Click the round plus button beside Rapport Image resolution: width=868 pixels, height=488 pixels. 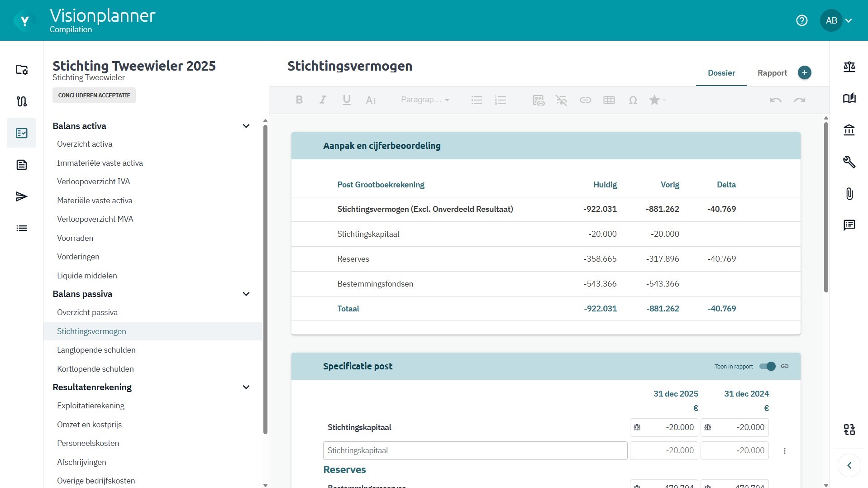click(x=804, y=72)
